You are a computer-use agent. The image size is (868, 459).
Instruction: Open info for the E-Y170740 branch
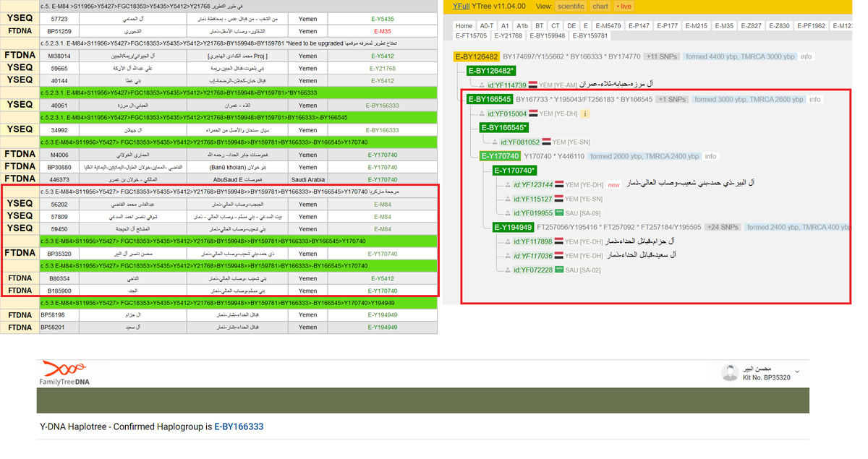(710, 156)
